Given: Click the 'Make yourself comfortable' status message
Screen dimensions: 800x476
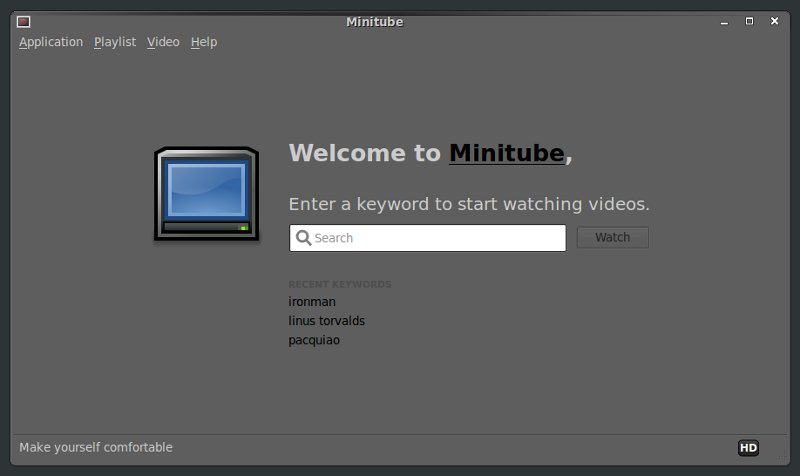Looking at the screenshot, I should pos(96,447).
